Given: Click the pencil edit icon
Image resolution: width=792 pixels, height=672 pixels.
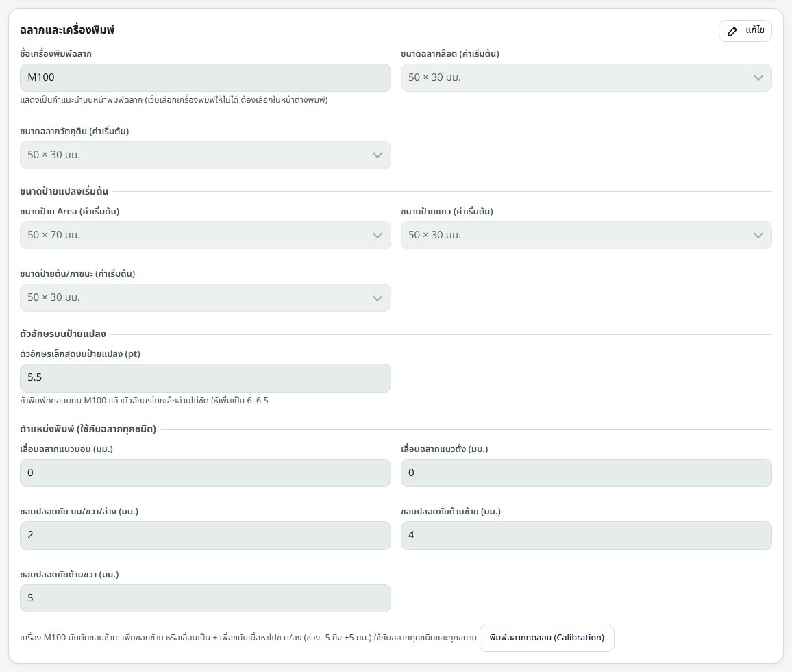Looking at the screenshot, I should tap(732, 32).
